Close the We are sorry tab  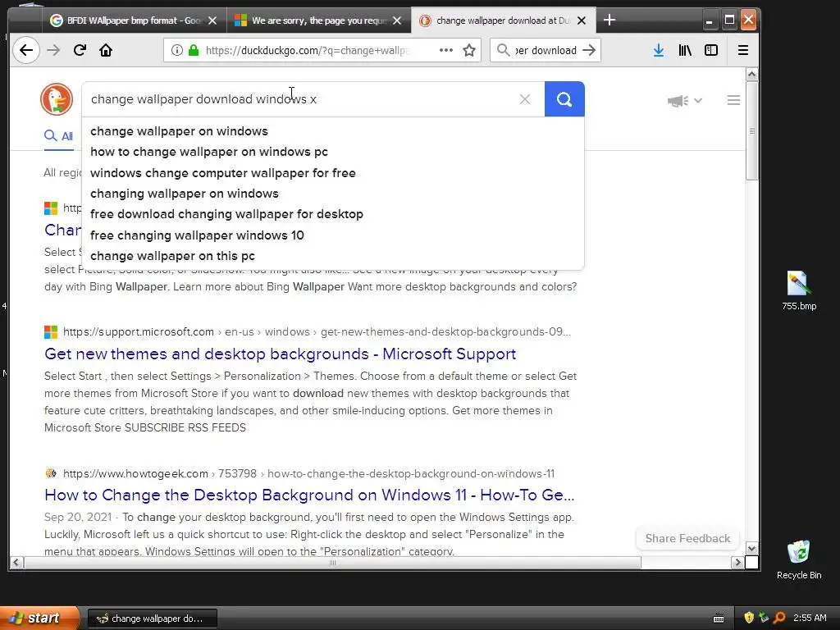point(397,21)
